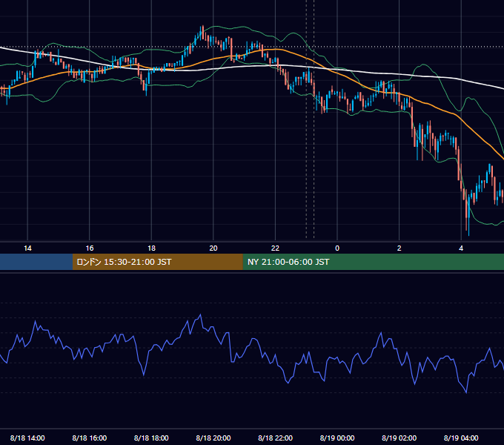Click the 8/18 16:00 date label
The width and height of the screenshot is (504, 445).
pos(90,438)
